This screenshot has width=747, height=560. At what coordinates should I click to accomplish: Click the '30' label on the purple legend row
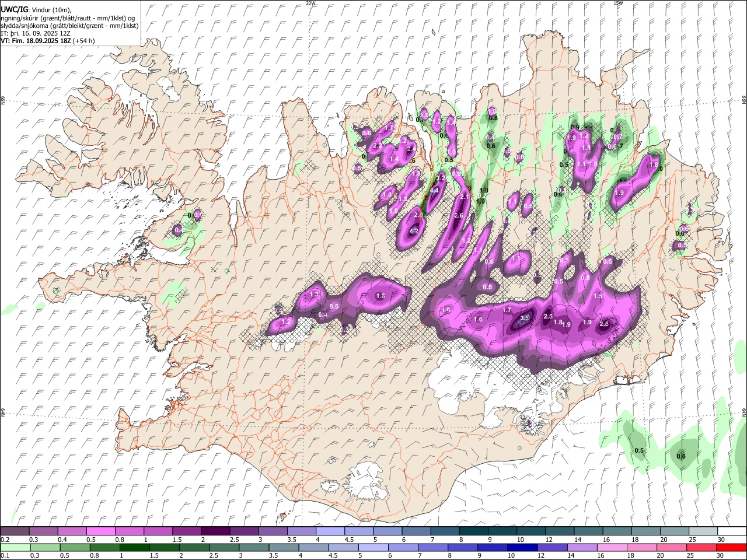click(x=721, y=540)
